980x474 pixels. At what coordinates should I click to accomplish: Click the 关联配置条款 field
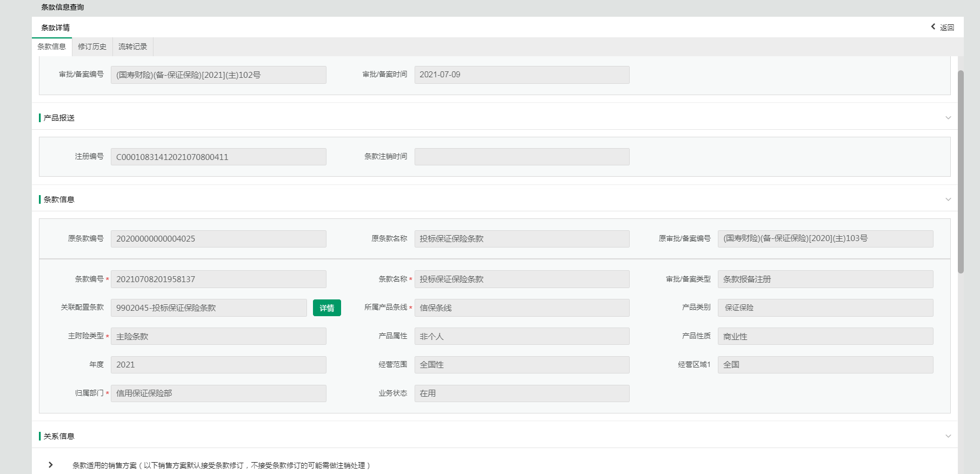click(209, 308)
